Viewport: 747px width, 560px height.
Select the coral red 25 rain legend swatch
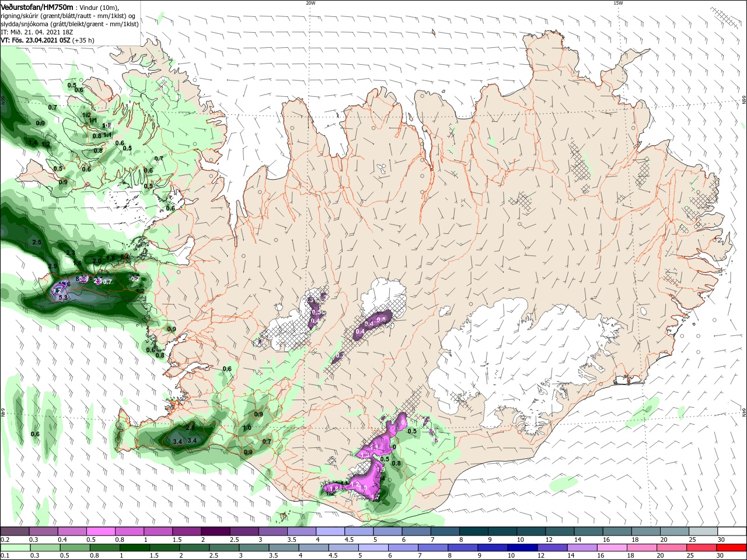[x=701, y=548]
